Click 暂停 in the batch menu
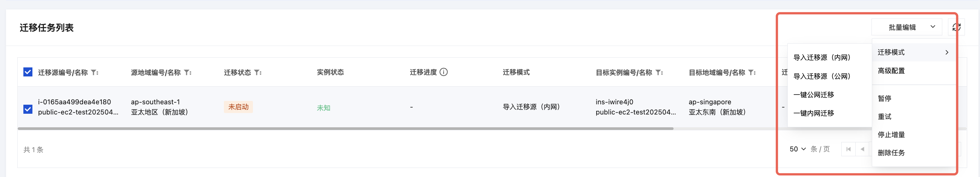Image resolution: width=980 pixels, height=177 pixels. click(885, 99)
